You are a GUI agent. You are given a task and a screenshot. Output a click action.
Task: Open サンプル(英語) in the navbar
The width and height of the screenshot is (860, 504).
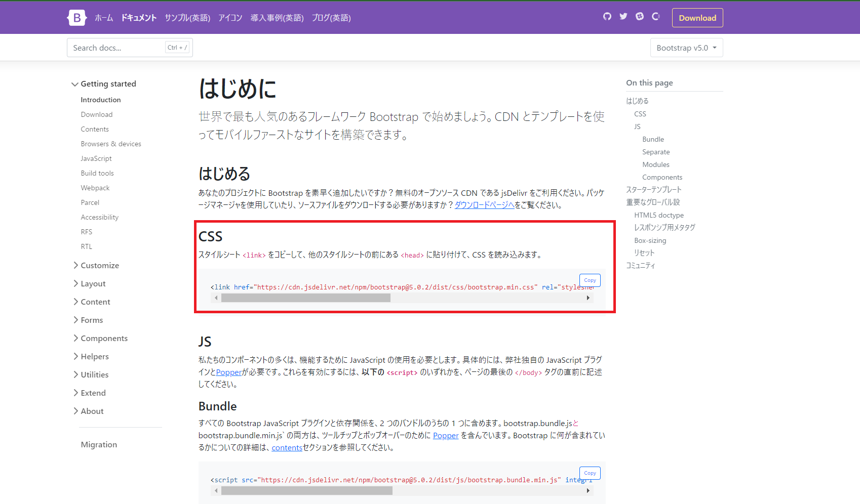187,18
